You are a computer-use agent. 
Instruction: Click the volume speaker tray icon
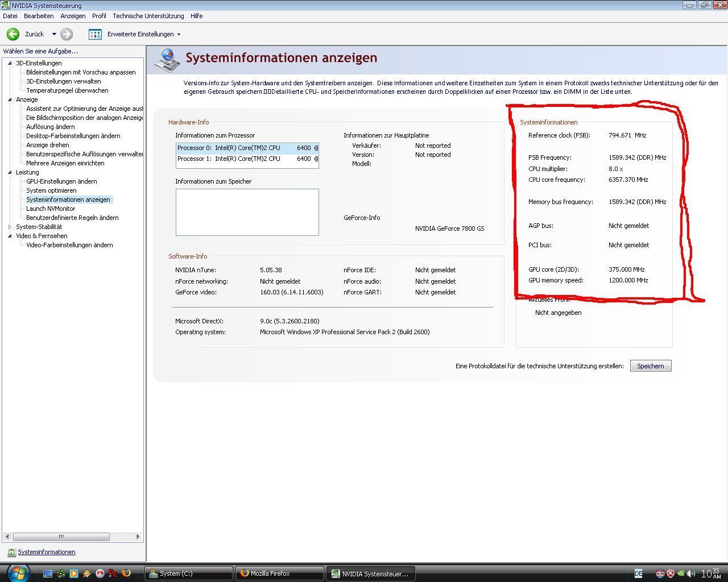[690, 573]
